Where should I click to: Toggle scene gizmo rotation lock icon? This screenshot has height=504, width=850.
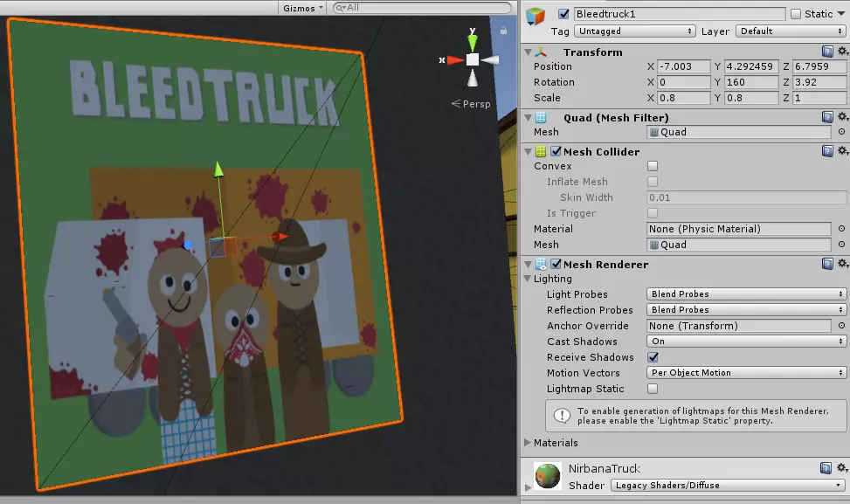click(x=503, y=31)
